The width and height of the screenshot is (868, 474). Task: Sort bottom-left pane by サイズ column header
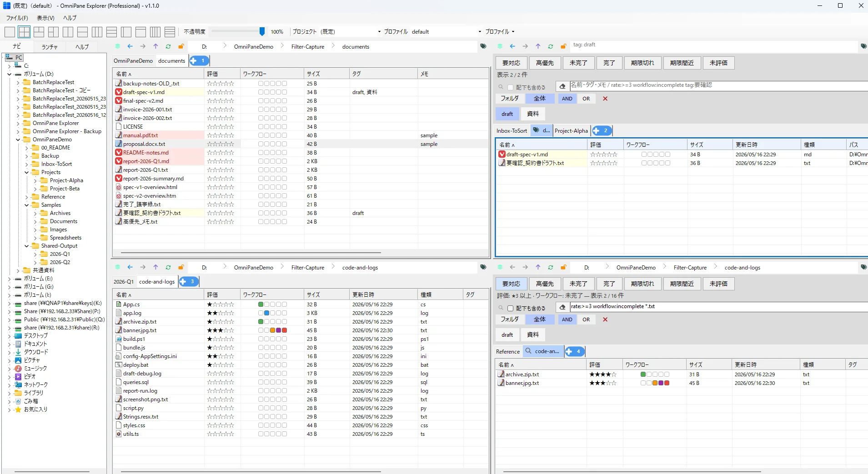tap(326, 294)
